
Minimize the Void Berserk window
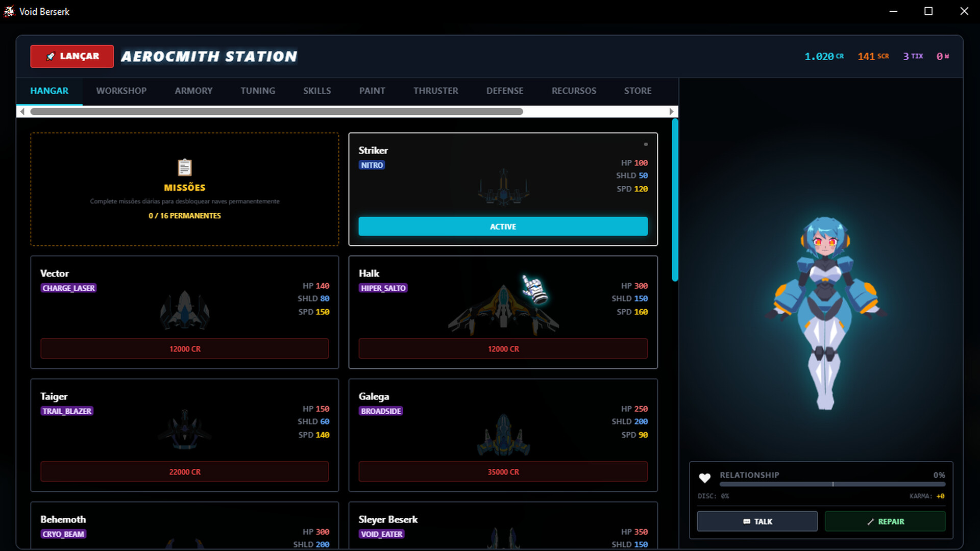[x=893, y=11]
